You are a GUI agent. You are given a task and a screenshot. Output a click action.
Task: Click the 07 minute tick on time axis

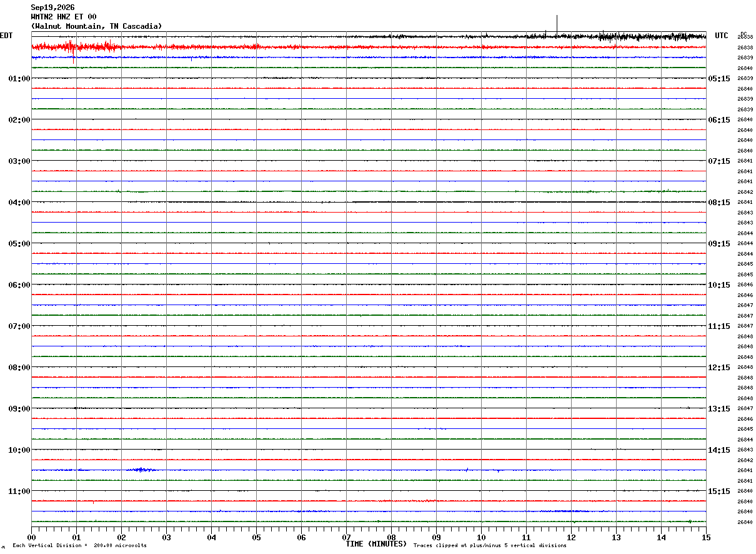pos(346,537)
